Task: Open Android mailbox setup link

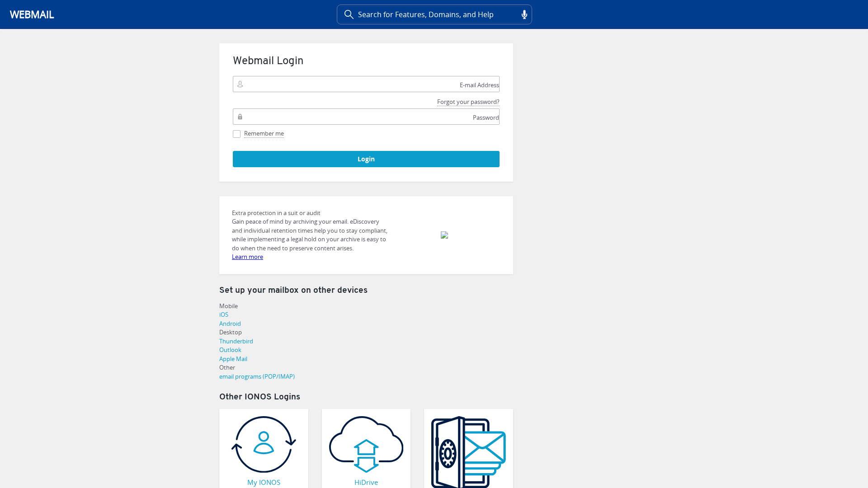Action: pyautogui.click(x=230, y=324)
